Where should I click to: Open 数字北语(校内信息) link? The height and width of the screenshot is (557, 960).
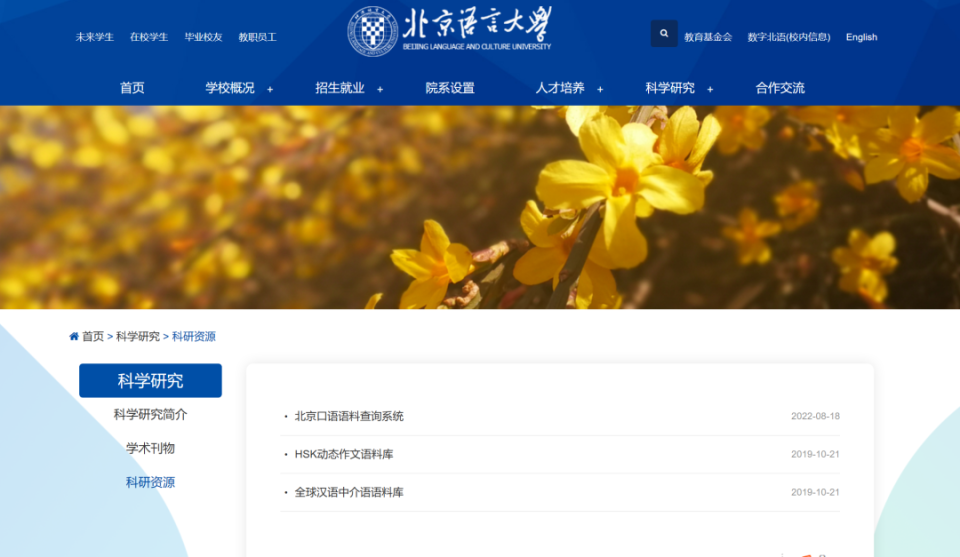tap(789, 37)
